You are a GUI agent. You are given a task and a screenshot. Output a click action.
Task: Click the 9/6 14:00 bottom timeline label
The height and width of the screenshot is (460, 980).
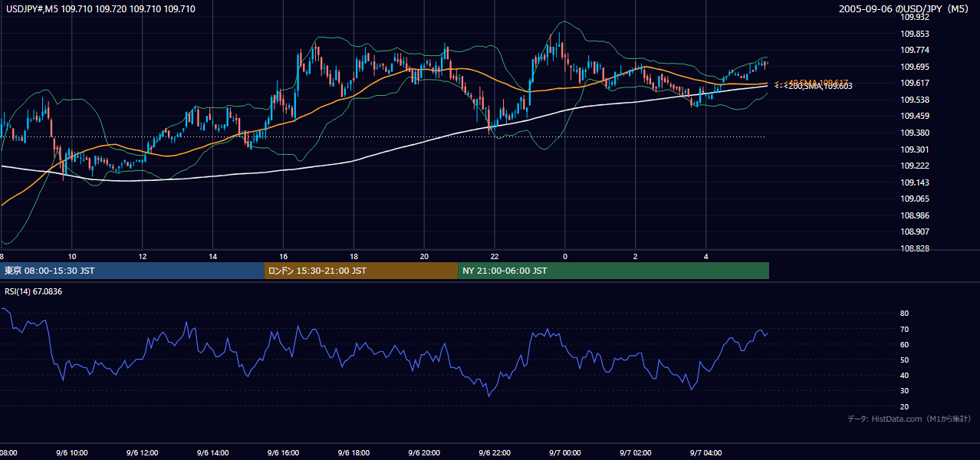[x=213, y=453]
